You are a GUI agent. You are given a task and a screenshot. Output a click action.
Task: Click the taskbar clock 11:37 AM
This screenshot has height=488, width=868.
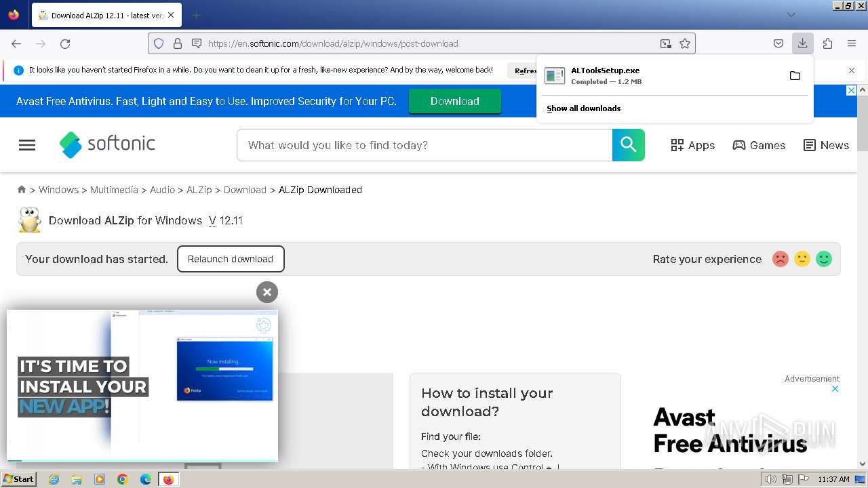833,479
